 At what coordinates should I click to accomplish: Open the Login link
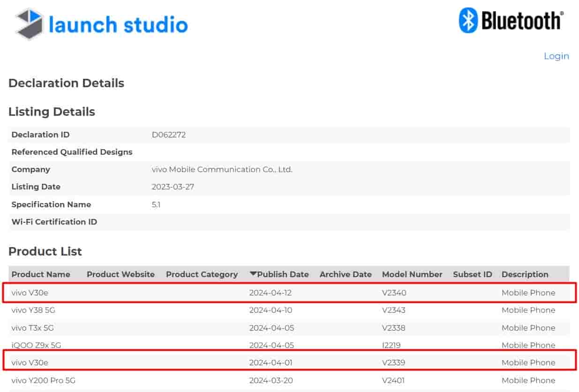(x=556, y=56)
